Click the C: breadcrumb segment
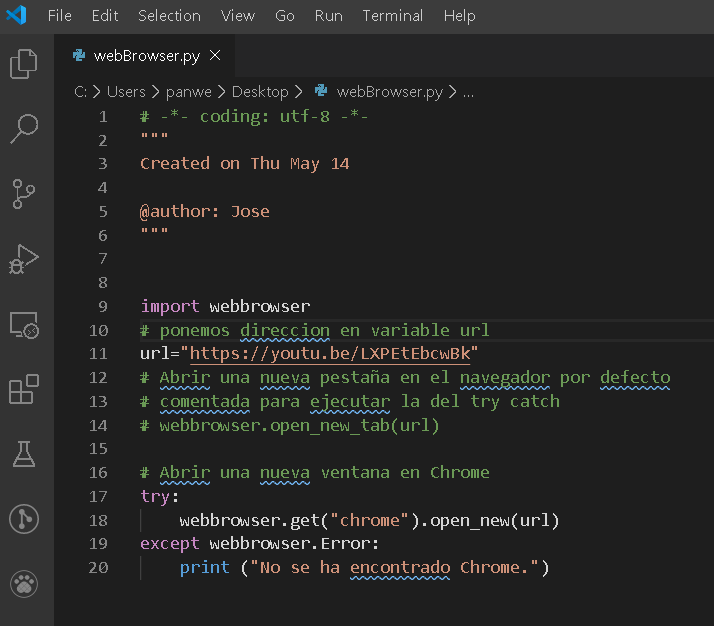The height and width of the screenshot is (626, 714). click(81, 92)
